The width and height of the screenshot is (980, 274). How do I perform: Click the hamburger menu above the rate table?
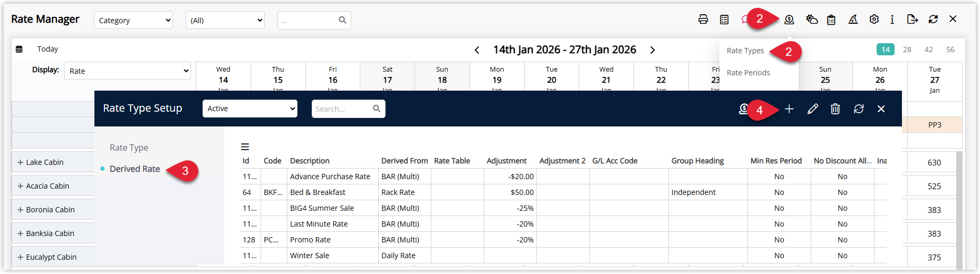tap(245, 147)
